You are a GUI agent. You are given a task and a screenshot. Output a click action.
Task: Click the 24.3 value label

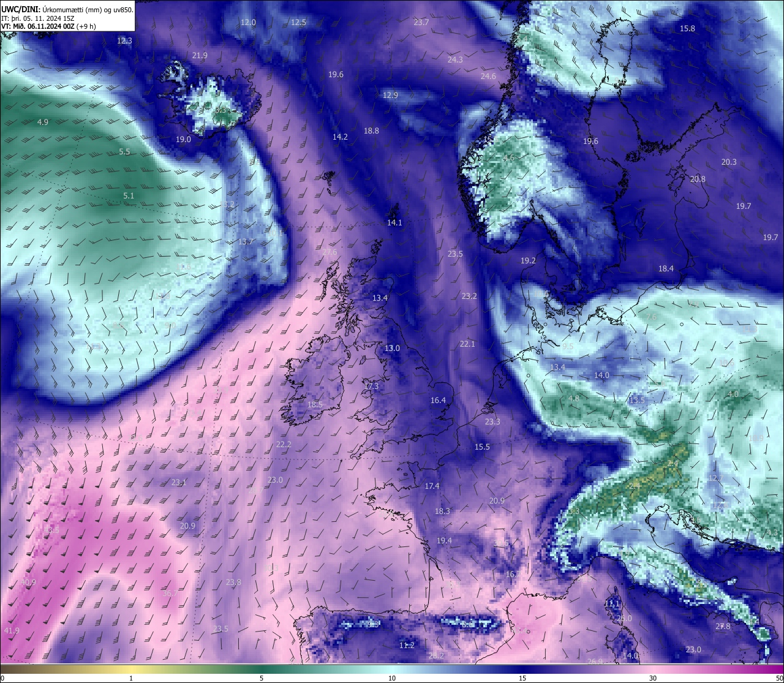(x=455, y=59)
